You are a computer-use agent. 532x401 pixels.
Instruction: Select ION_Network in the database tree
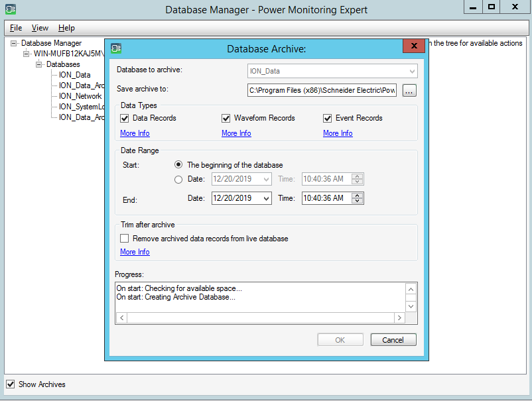pos(80,96)
